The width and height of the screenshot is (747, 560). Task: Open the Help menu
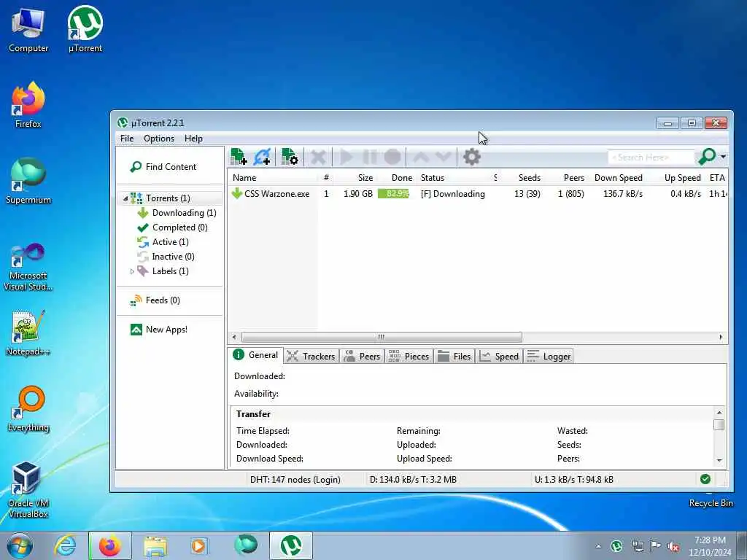point(193,139)
